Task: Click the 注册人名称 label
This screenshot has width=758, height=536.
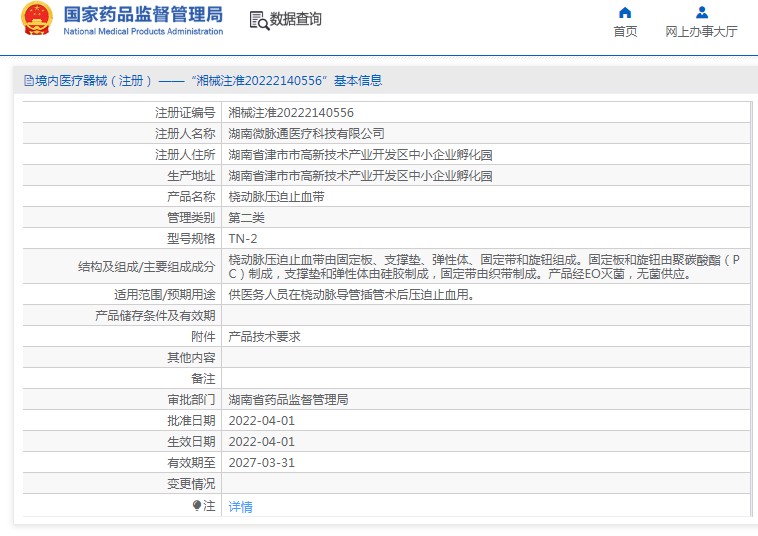Action: (185, 134)
